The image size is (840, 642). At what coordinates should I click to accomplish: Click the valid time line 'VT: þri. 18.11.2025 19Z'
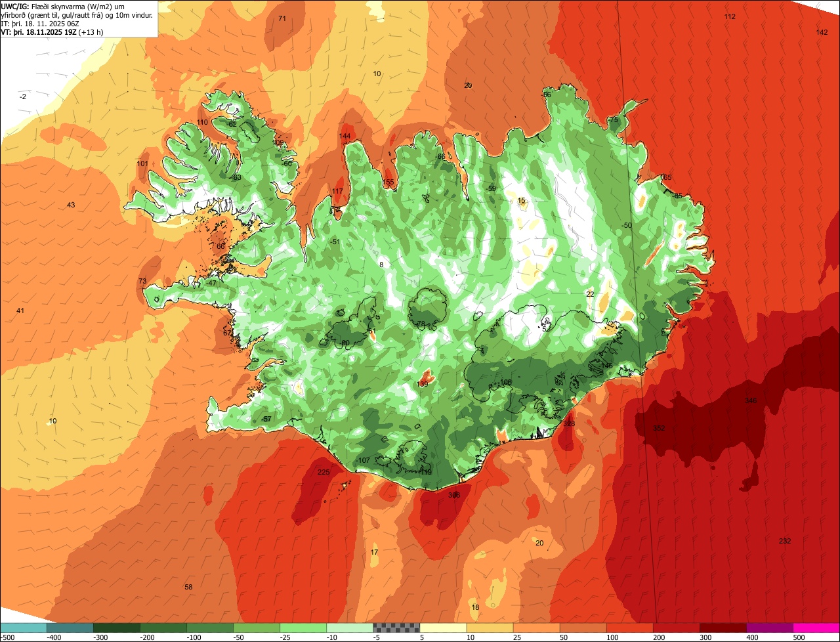[39, 32]
